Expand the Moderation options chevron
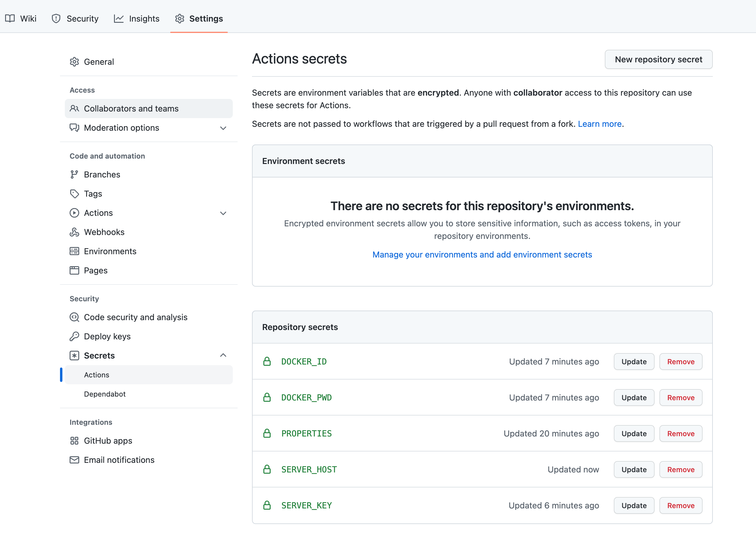756x536 pixels. 223,128
